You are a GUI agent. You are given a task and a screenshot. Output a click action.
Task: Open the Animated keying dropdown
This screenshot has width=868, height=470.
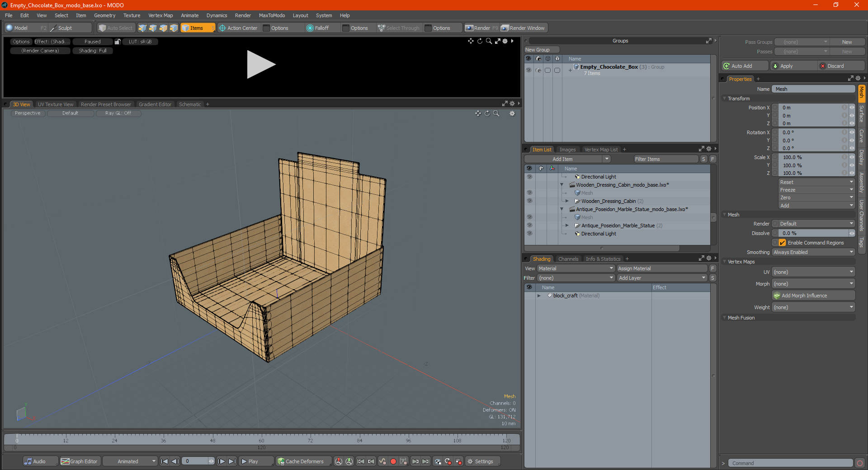click(130, 461)
